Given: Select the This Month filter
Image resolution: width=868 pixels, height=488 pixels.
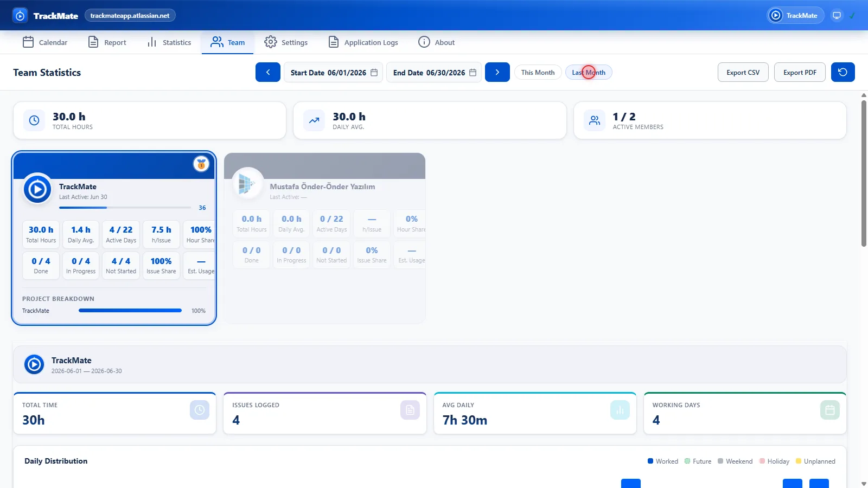Looking at the screenshot, I should 538,73.
